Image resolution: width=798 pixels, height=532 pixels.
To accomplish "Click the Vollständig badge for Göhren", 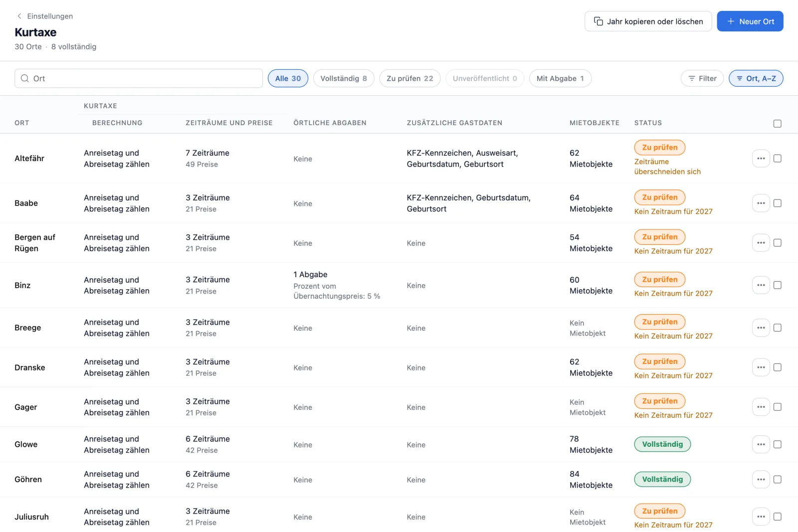I will pyautogui.click(x=662, y=479).
